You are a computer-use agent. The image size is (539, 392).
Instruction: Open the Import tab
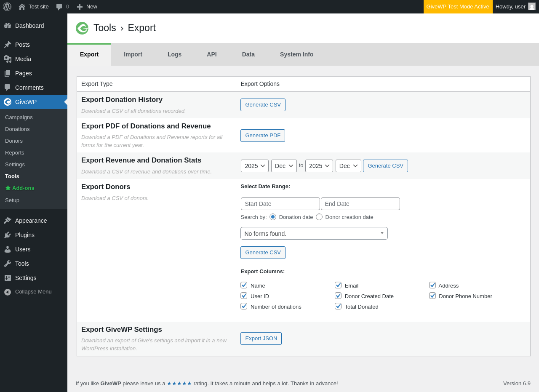tap(133, 54)
